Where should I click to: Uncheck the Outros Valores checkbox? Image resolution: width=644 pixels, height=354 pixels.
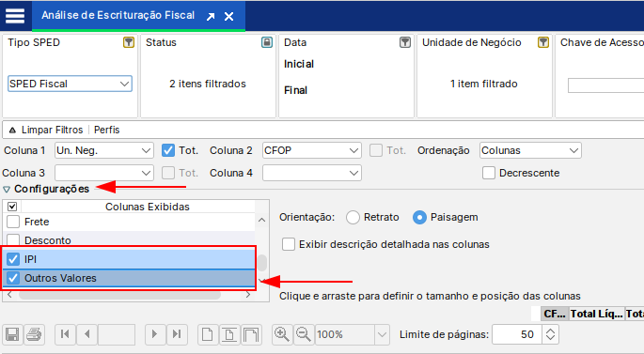(13, 278)
